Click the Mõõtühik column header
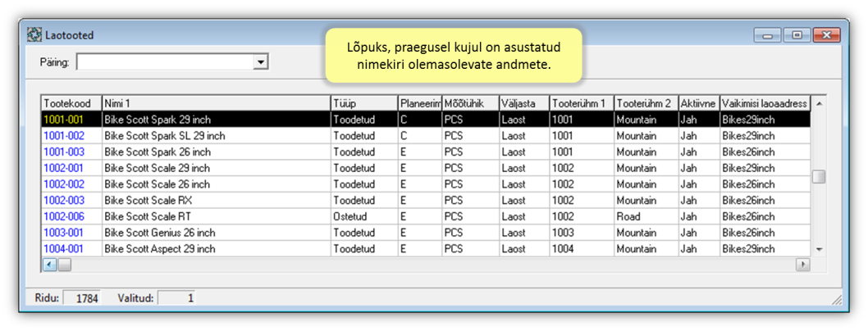Image resolution: width=868 pixels, height=331 pixels. coord(470,103)
